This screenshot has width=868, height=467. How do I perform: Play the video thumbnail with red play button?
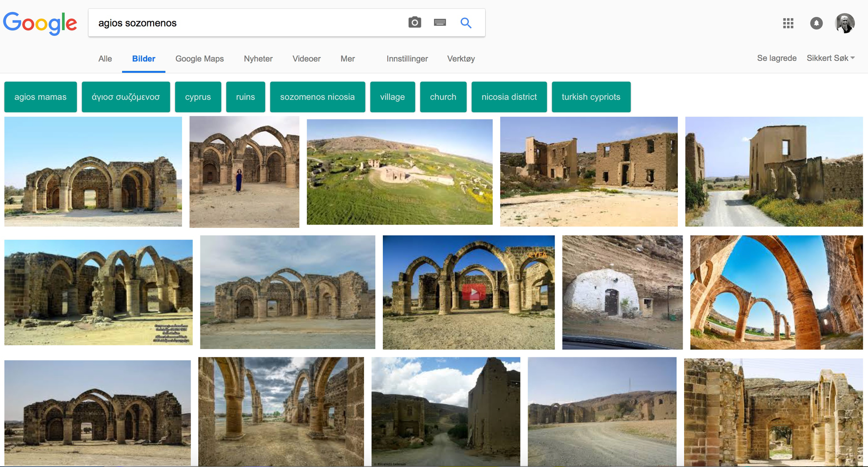473,292
